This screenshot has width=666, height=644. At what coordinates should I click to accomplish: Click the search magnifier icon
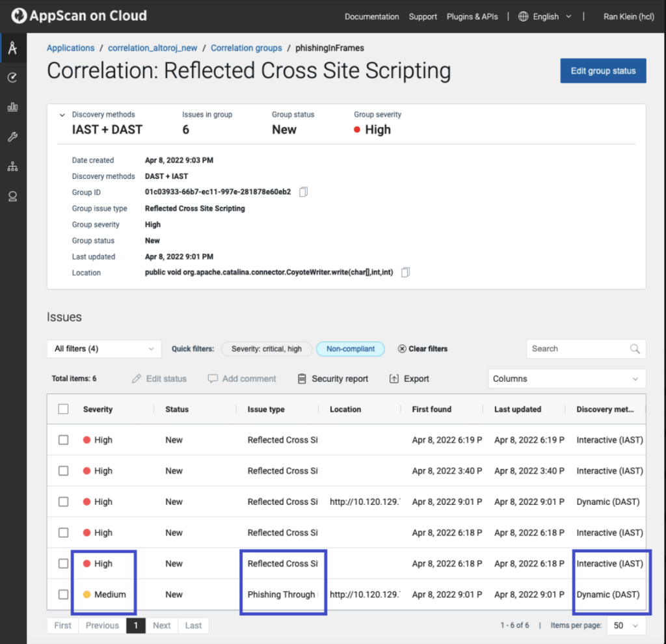(635, 349)
